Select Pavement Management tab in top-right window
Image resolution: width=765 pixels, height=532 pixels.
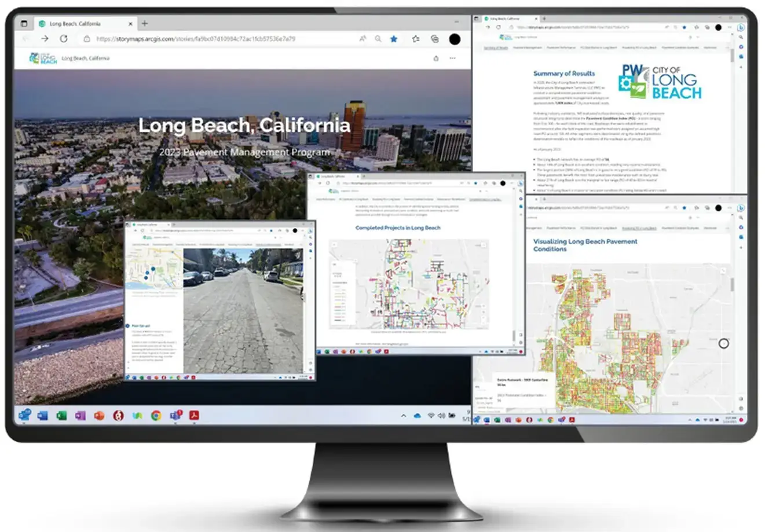(x=528, y=47)
